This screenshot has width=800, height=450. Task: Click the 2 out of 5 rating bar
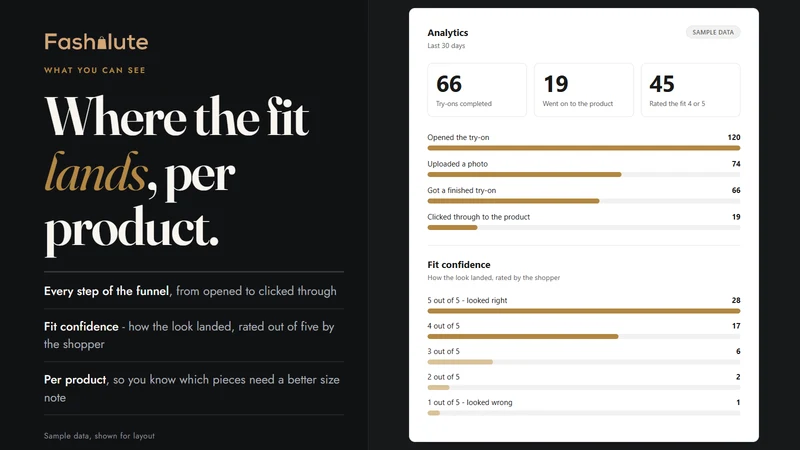[x=584, y=387]
